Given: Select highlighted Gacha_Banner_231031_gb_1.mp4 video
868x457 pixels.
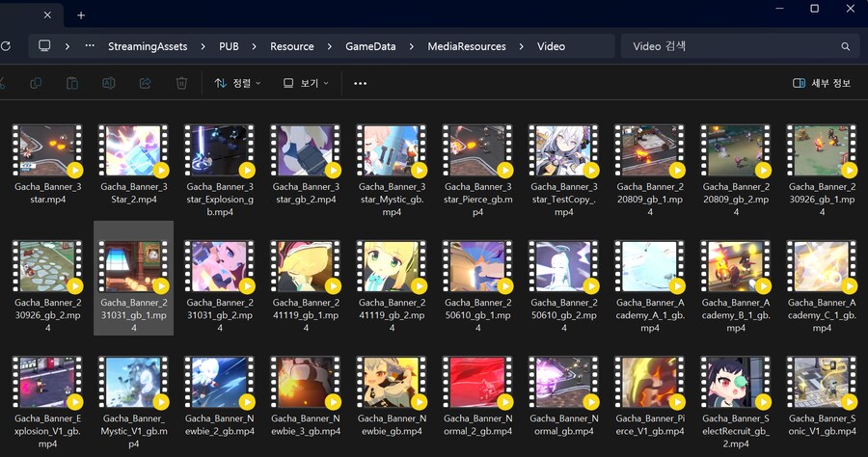Looking at the screenshot, I should (133, 279).
